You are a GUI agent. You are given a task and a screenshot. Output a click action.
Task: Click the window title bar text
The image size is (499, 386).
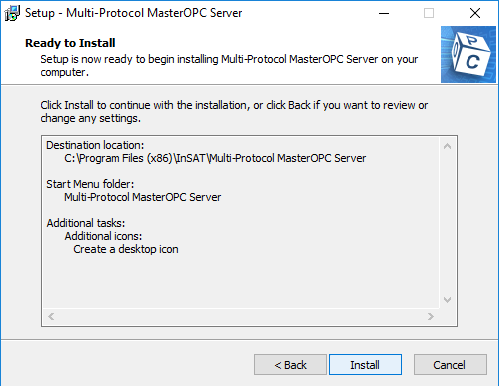[133, 13]
